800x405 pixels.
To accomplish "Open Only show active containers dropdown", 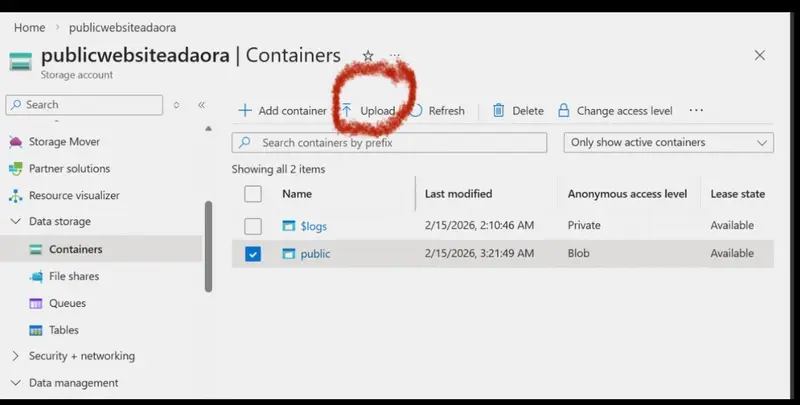I will pyautogui.click(x=668, y=143).
